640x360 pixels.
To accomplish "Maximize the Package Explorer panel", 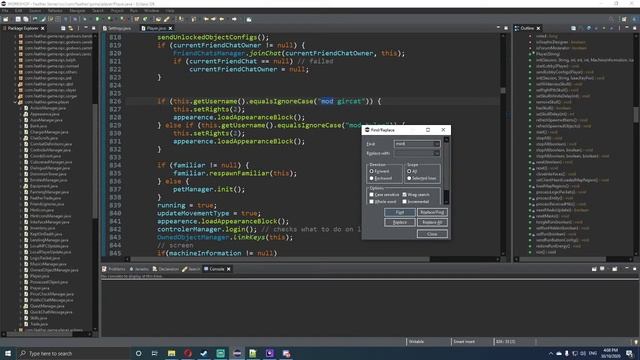I will 93,28.
